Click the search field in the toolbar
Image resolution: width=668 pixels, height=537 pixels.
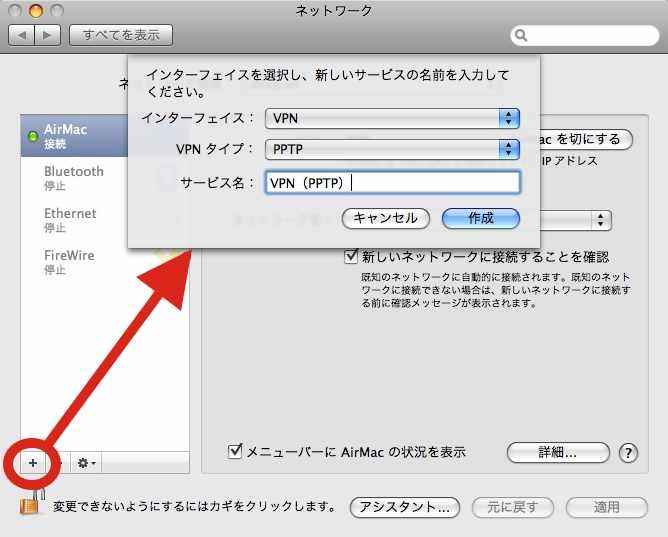point(585,35)
